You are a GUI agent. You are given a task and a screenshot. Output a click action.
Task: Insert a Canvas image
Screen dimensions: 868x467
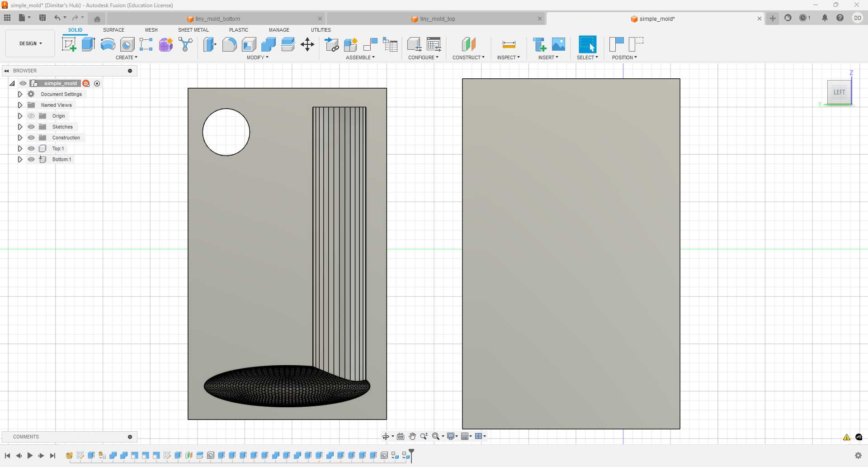pyautogui.click(x=559, y=44)
